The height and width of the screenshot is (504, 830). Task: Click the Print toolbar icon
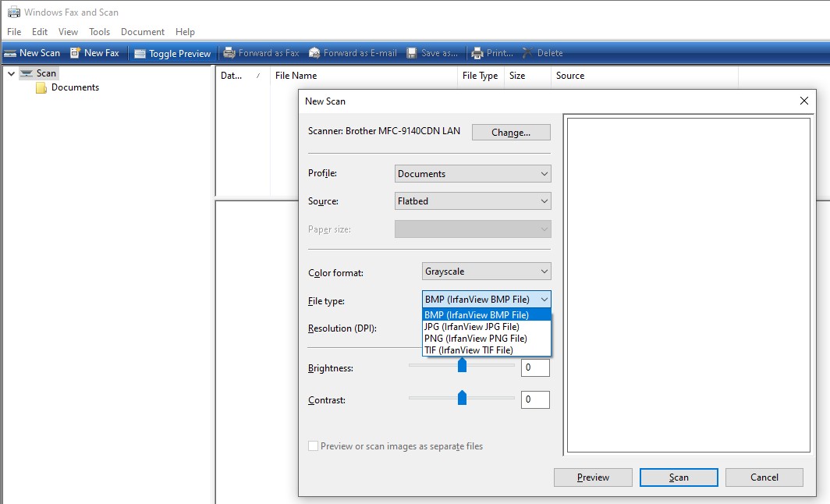pos(477,53)
